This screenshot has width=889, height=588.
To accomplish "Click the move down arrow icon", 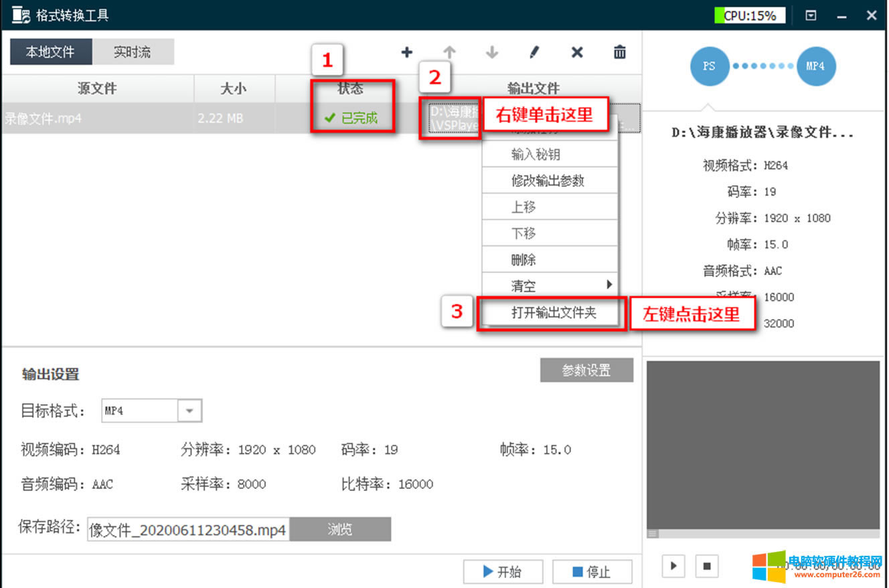I will pyautogui.click(x=492, y=52).
